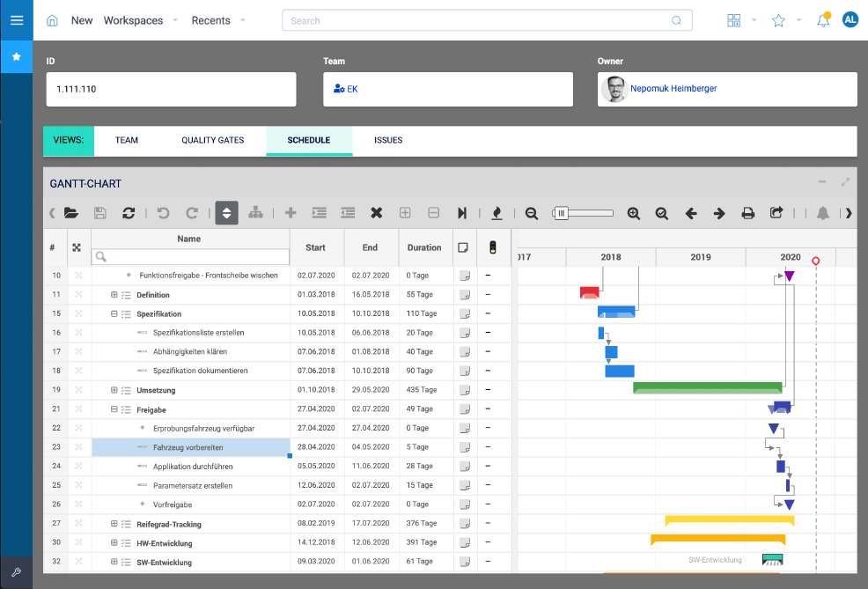Click the export share icon in toolbar
868x589 pixels.
coord(776,213)
